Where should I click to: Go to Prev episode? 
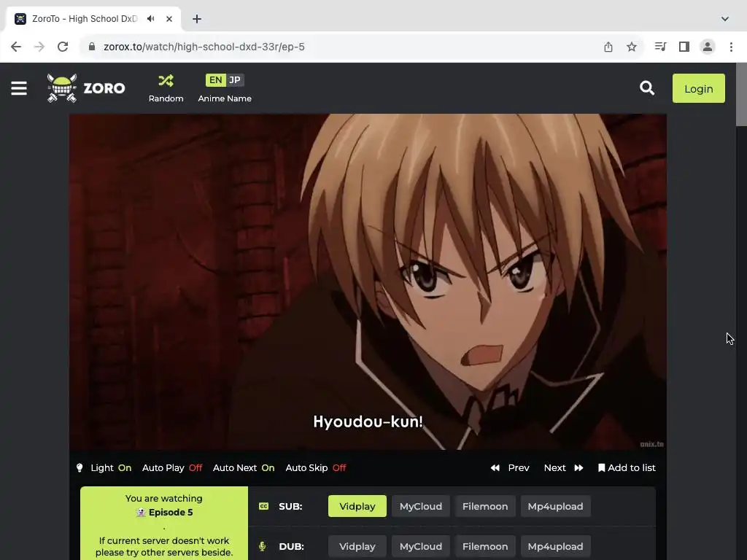tap(510, 467)
